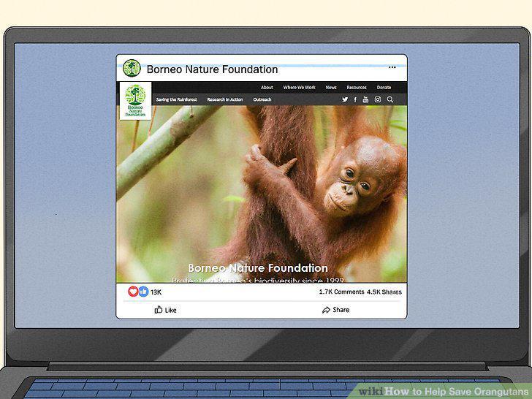Click the Borneo Nature Foundation round profile picture
This screenshot has width=532, height=399.
coord(132,68)
